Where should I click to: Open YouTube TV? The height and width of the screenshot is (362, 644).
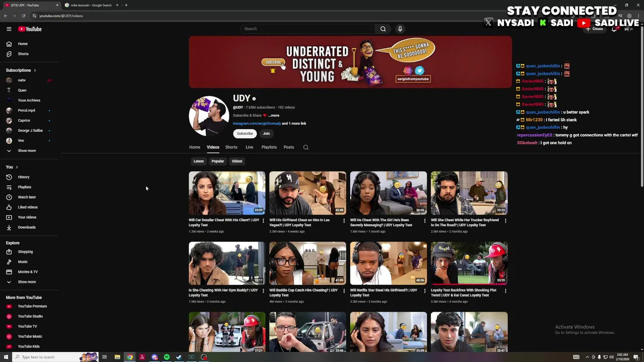coord(29,326)
